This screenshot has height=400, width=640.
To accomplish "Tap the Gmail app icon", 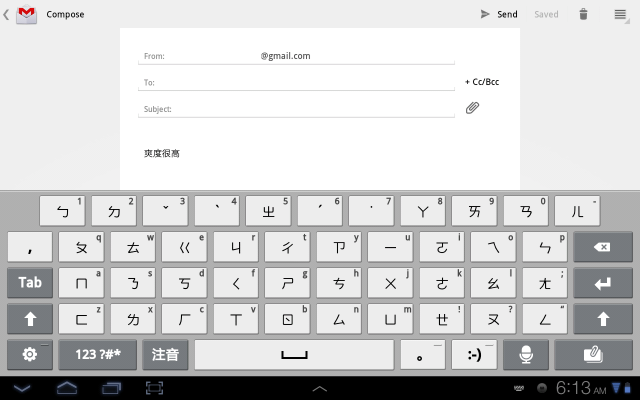I will coord(27,14).
